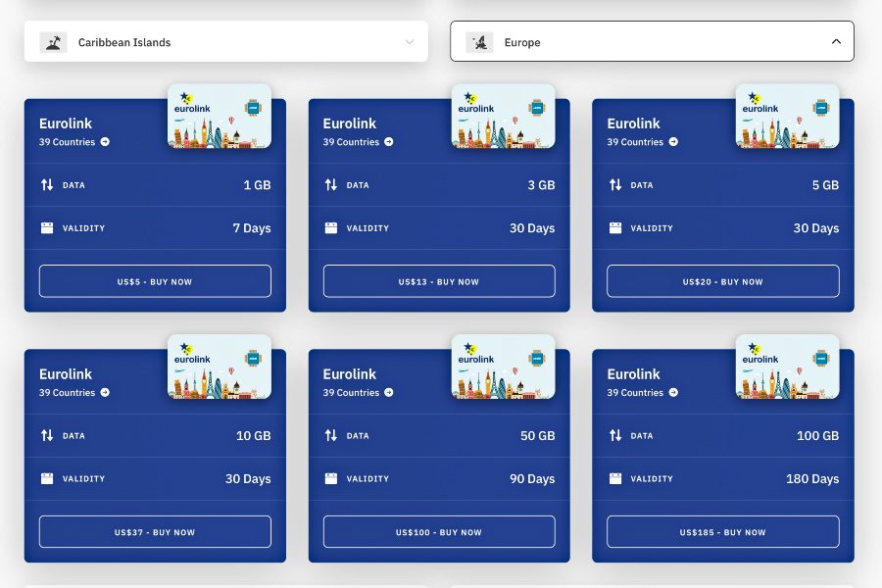Click the validity calendar icon on 90 Days card
The width and height of the screenshot is (882, 588).
pos(331,478)
